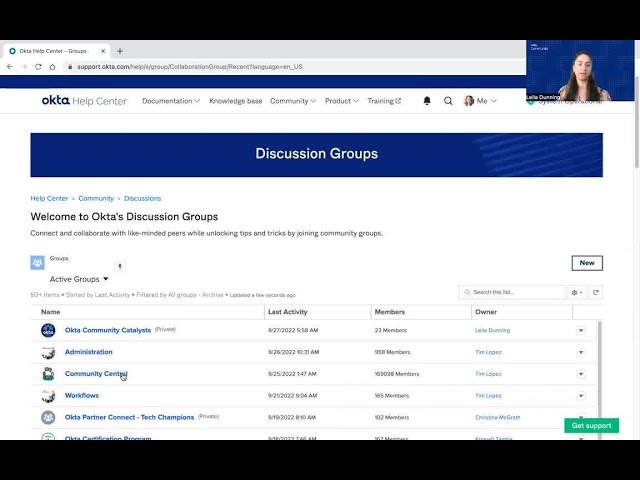The image size is (640, 480).
Task: Click the Leila Dunning webcam thumbnail
Action: (x=580, y=70)
